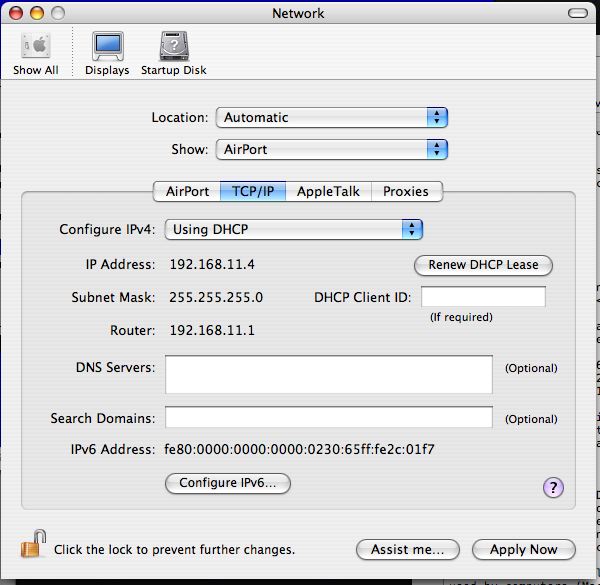Image resolution: width=600 pixels, height=585 pixels.
Task: Click into the DNS Servers text box
Action: (329, 374)
